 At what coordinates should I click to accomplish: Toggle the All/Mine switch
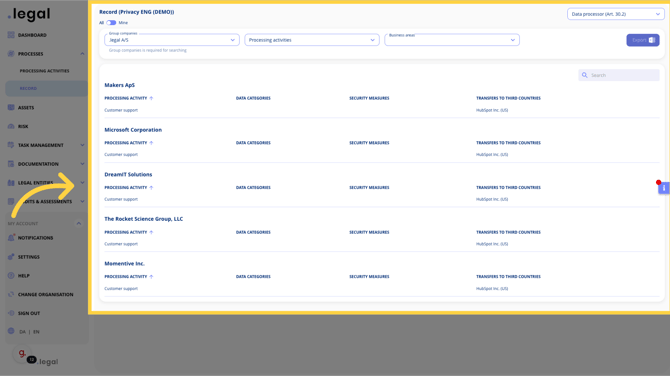[x=111, y=23]
